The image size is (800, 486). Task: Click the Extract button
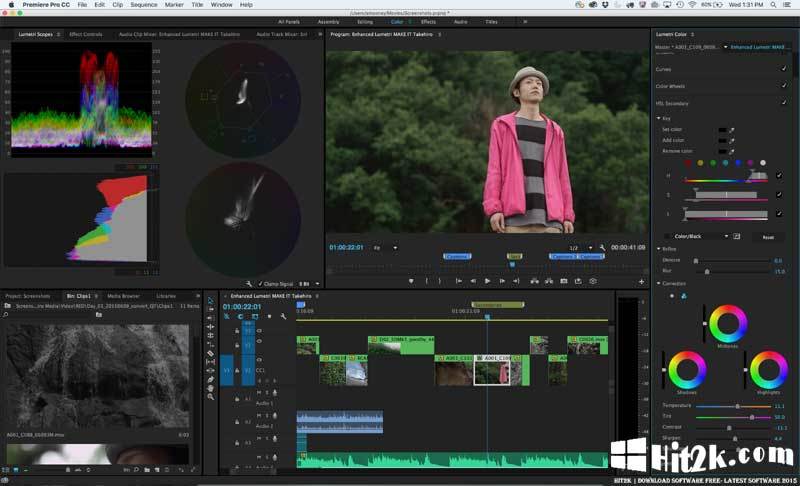pos(549,281)
